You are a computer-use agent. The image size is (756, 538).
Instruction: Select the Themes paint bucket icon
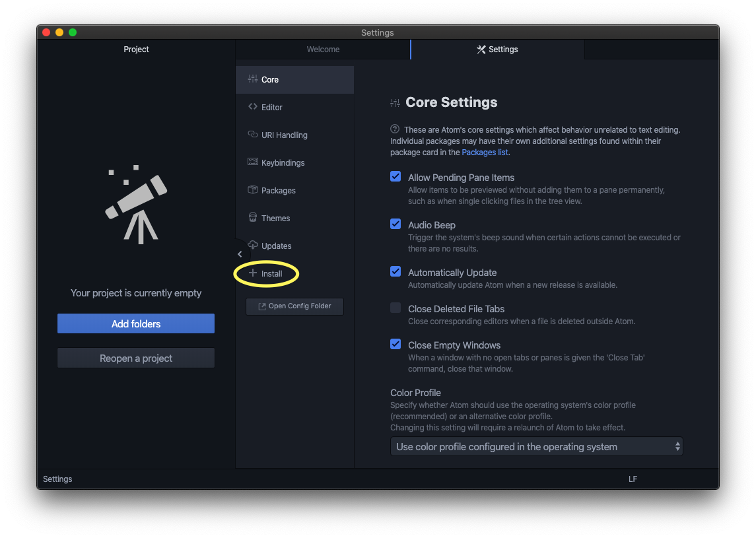click(x=253, y=218)
